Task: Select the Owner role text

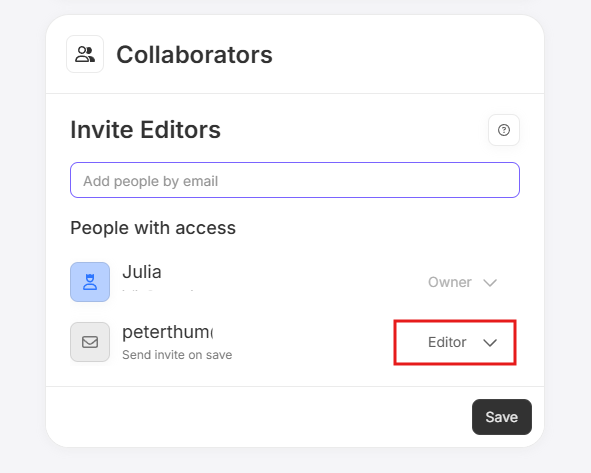Action: pos(450,282)
